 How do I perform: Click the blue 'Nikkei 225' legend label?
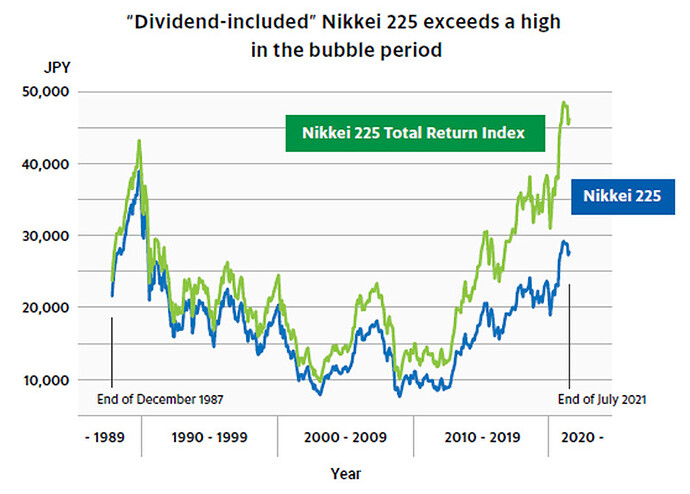(623, 196)
